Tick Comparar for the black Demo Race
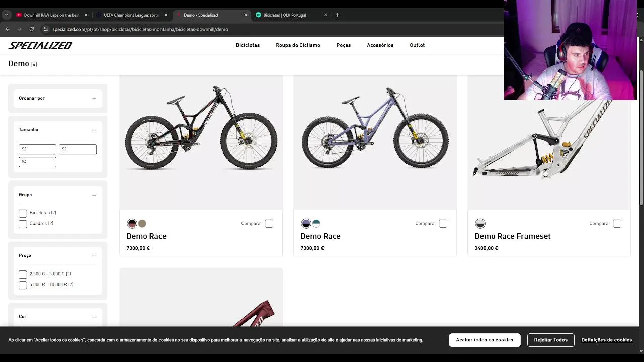The image size is (644, 362). [269, 224]
